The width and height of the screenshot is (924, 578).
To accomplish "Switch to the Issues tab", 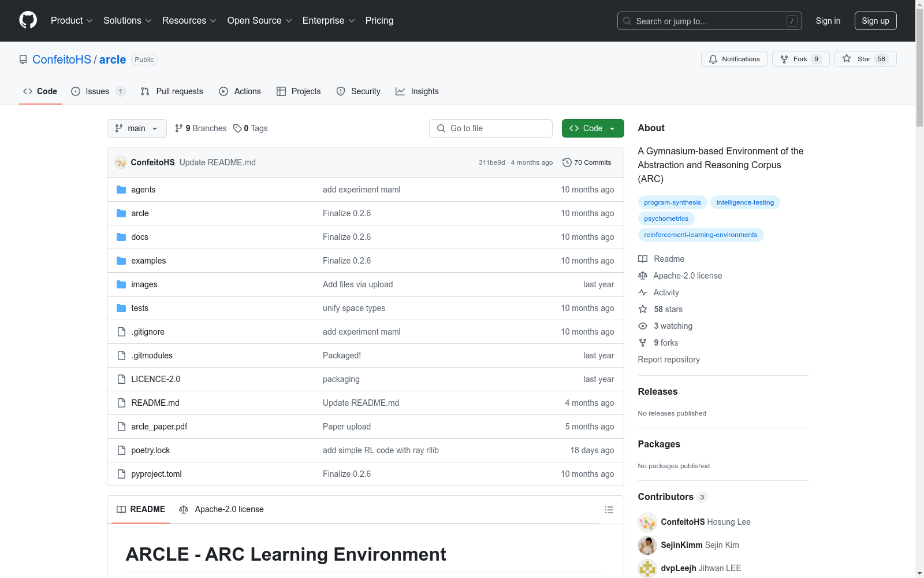I will (98, 91).
